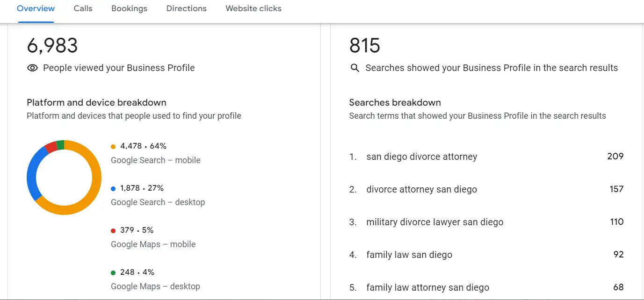Click the Searches breakdown heading
The height and width of the screenshot is (300, 644).
(395, 102)
